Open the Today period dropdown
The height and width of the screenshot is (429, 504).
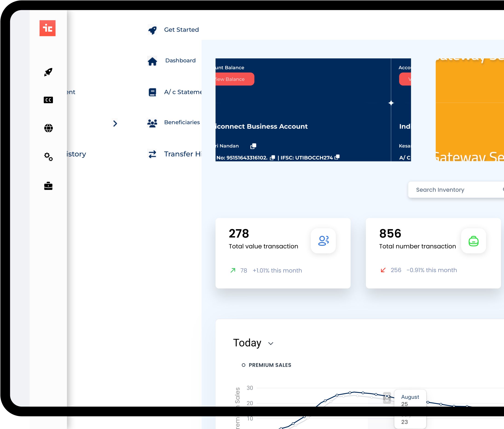(253, 343)
